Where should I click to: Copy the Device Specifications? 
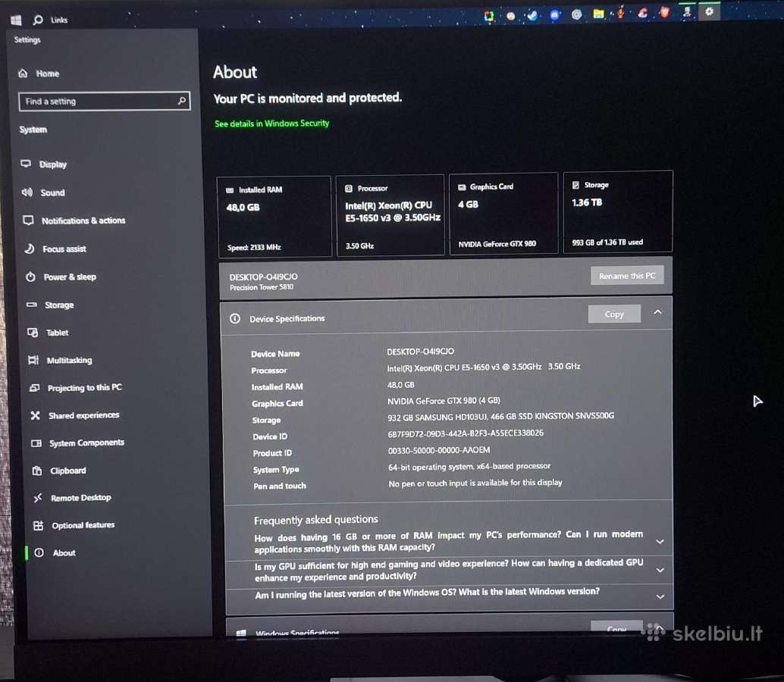[614, 314]
